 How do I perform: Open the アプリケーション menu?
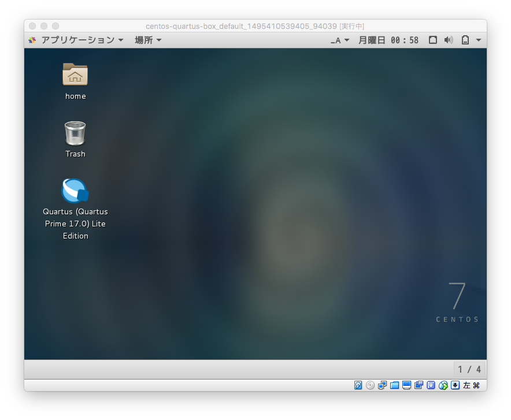82,40
